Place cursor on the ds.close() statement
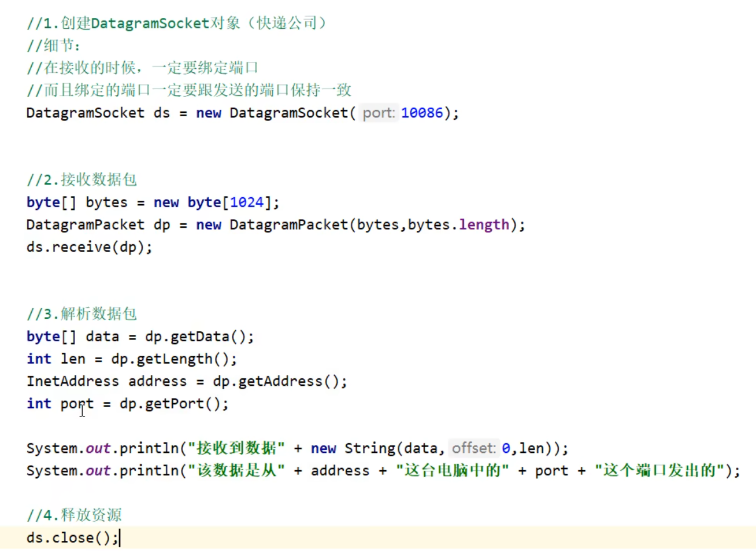The height and width of the screenshot is (557, 756). [x=72, y=538]
